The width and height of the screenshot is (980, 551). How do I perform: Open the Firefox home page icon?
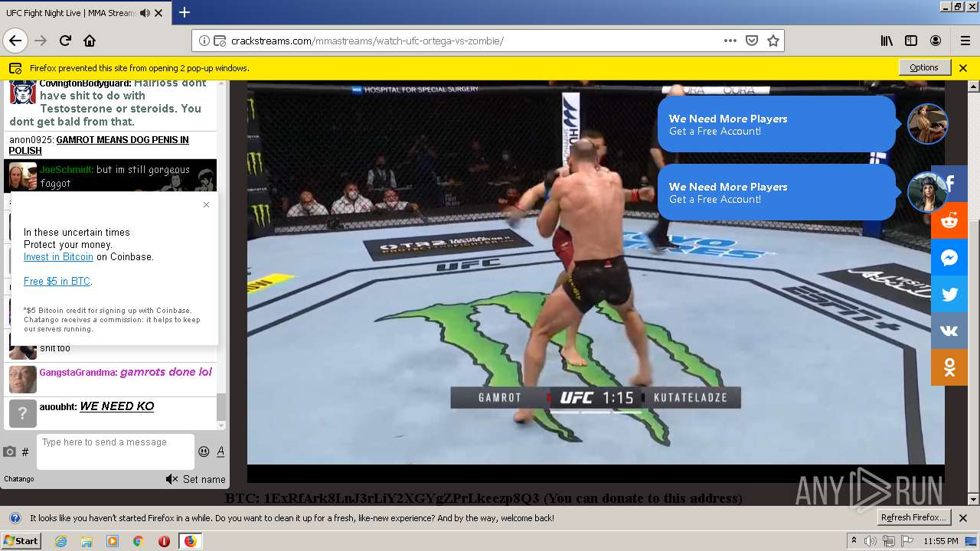pyautogui.click(x=90, y=41)
